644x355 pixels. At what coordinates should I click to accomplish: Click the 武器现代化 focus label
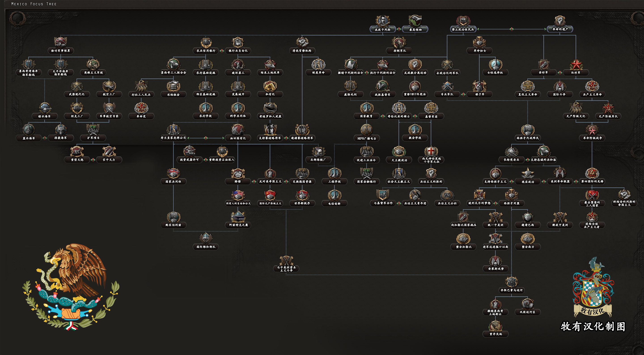(x=77, y=95)
